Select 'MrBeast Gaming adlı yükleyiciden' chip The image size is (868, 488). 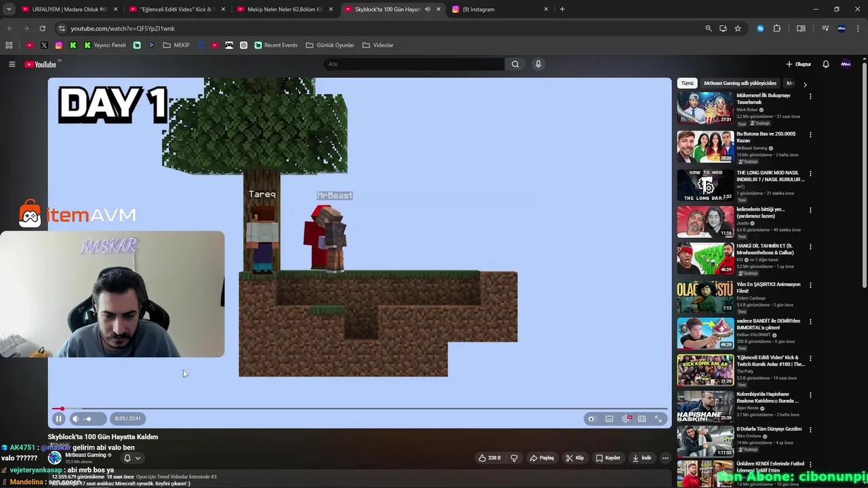tap(740, 83)
